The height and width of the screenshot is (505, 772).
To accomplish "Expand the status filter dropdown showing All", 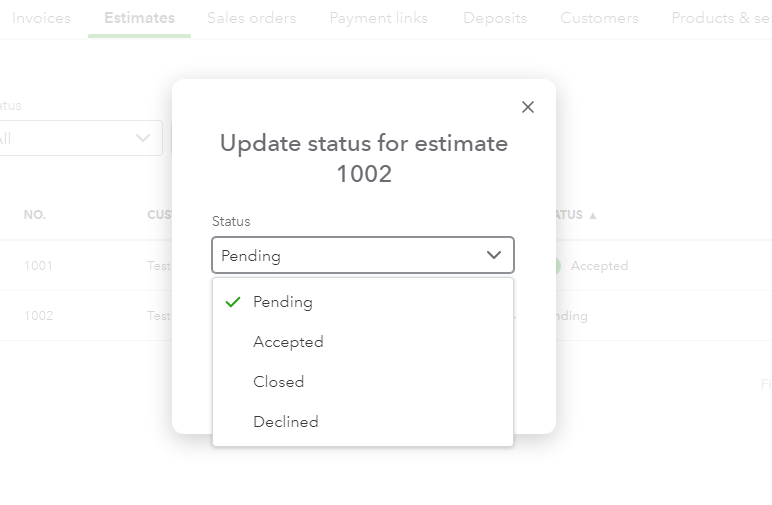I will click(x=80, y=138).
